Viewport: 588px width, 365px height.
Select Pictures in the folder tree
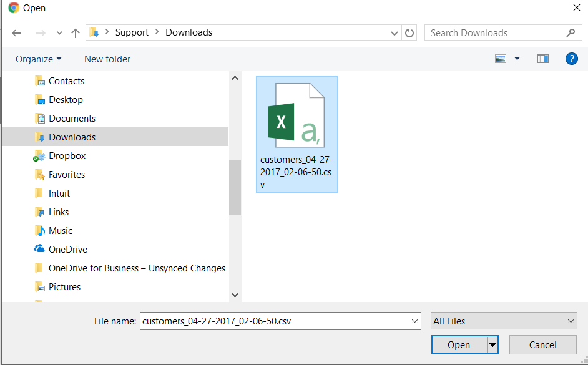[x=64, y=287]
